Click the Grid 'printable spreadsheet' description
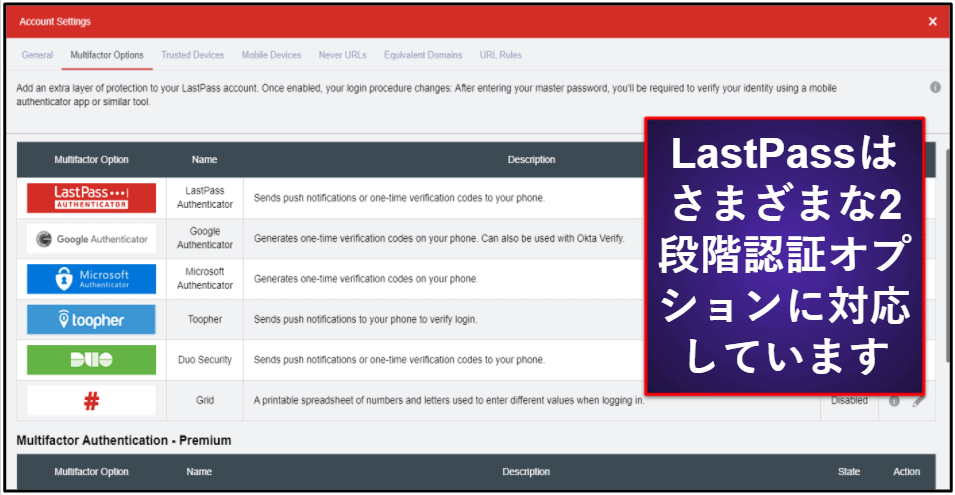955x495 pixels. click(x=449, y=401)
